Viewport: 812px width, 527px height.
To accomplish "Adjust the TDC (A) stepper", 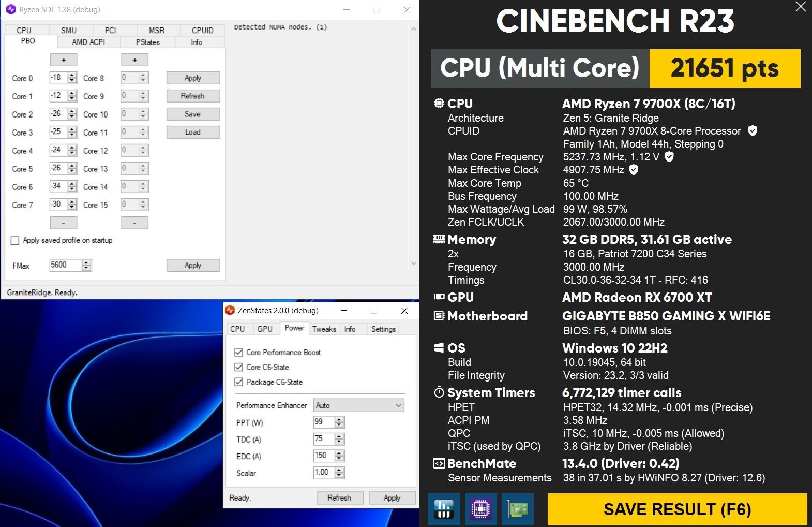I will click(339, 439).
